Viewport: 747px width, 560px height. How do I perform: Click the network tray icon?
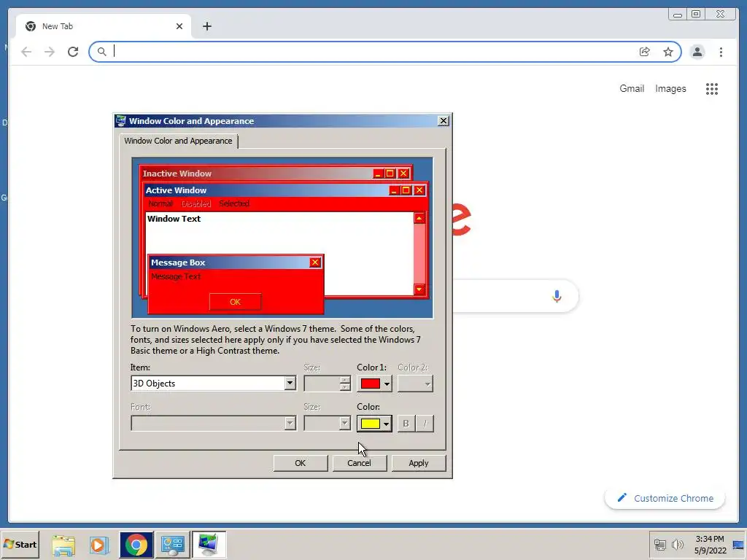click(659, 544)
